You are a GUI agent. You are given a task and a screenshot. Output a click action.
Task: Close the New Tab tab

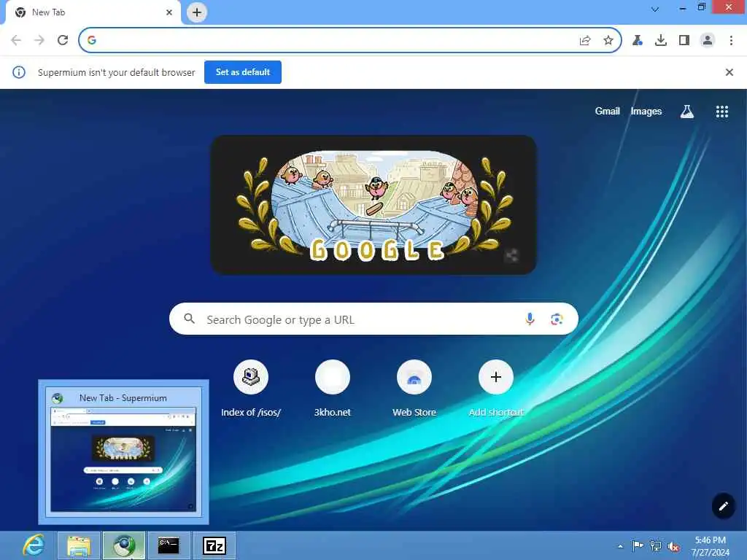tap(169, 12)
